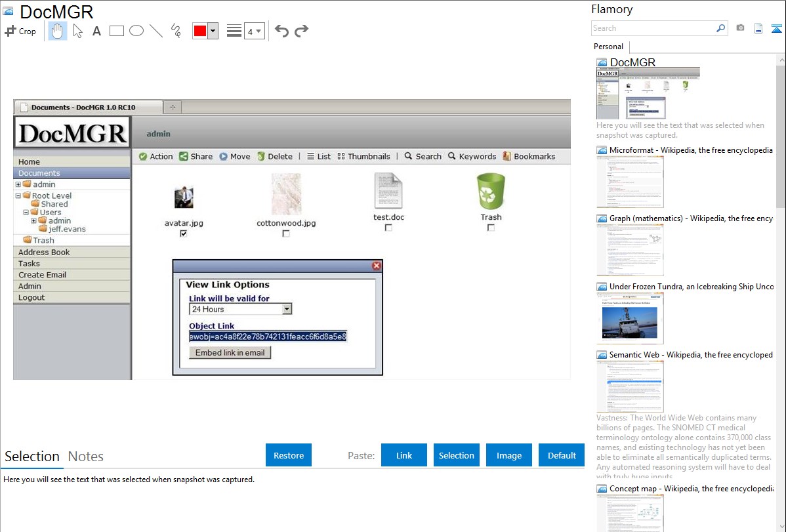Switch to the Notes tab

coord(86,457)
